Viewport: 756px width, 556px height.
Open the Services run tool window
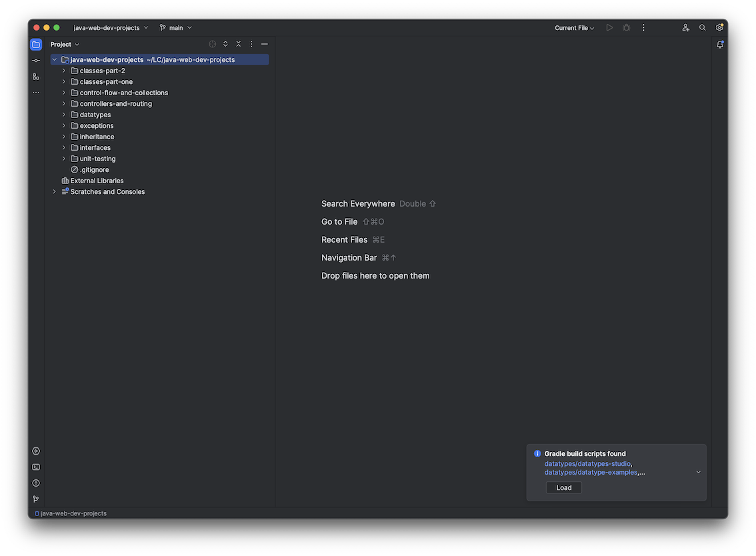36,451
